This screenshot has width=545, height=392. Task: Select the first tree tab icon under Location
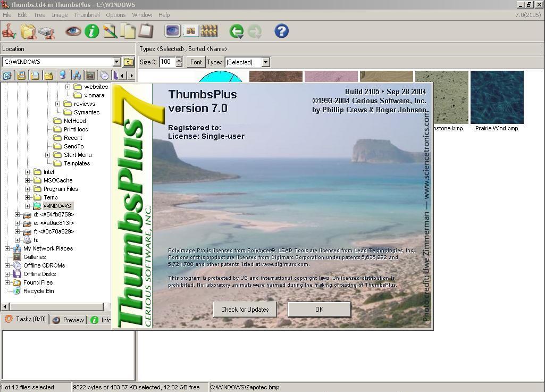click(x=7, y=75)
